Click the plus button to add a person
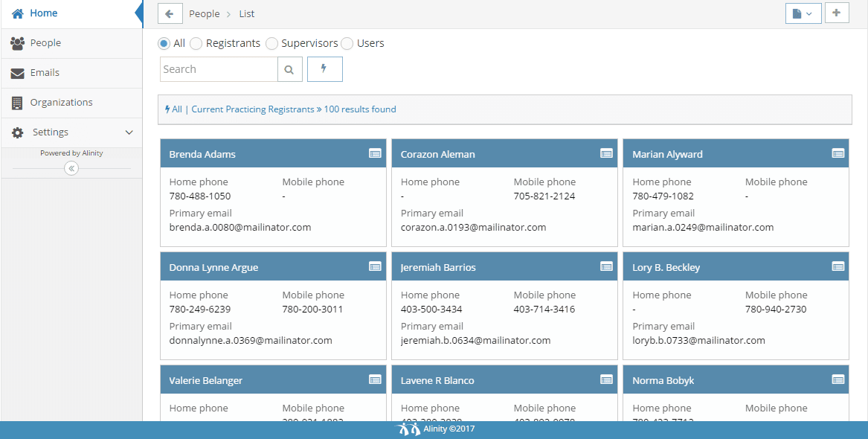This screenshot has width=868, height=439. coord(837,13)
